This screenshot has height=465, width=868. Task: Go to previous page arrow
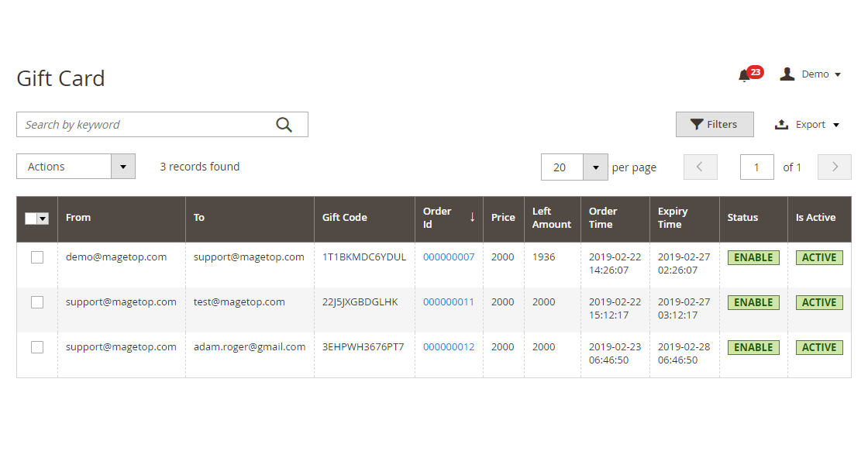701,167
